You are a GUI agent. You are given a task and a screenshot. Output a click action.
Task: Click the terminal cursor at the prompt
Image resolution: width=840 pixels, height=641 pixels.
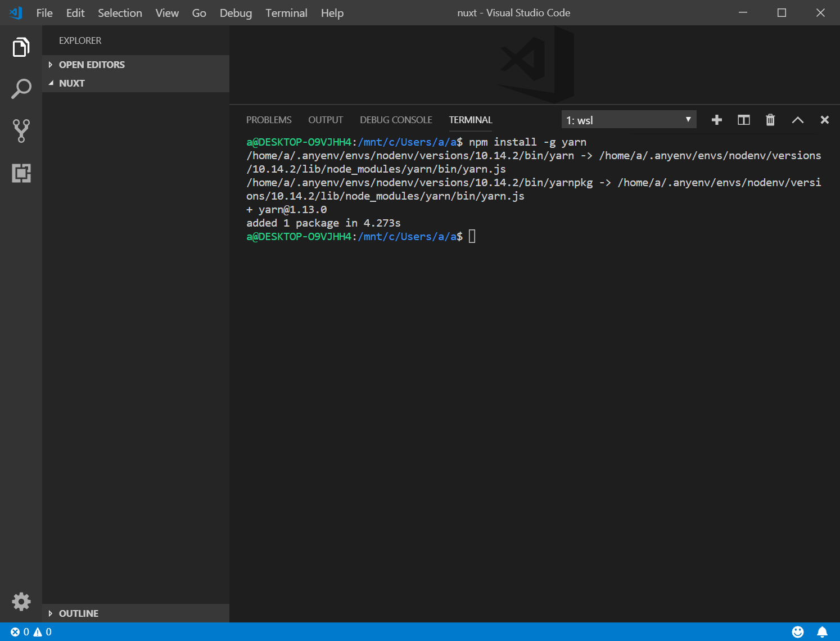(472, 236)
